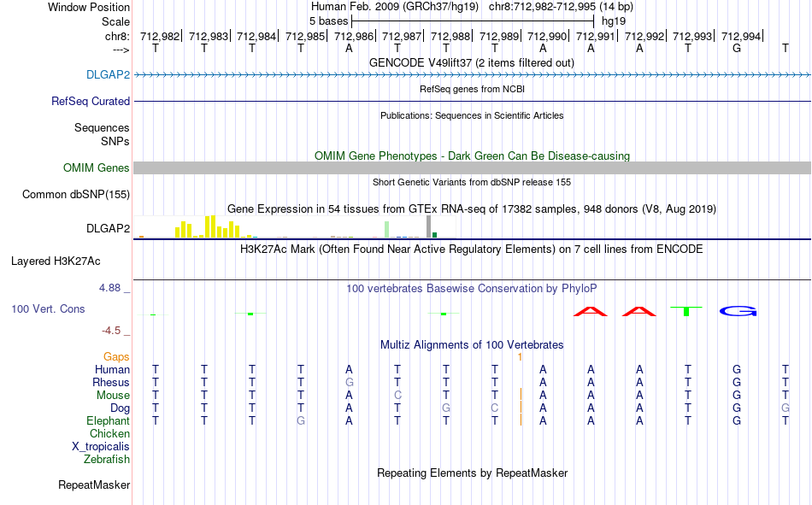Viewport: 812px width, 505px height.
Task: Click the 5 bases scale bar text
Action: tap(328, 21)
